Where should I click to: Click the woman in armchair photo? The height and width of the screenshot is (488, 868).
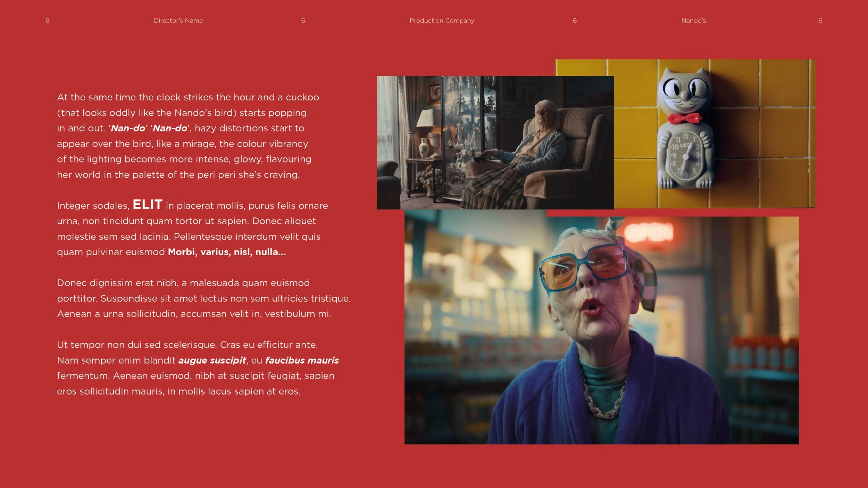click(495, 142)
